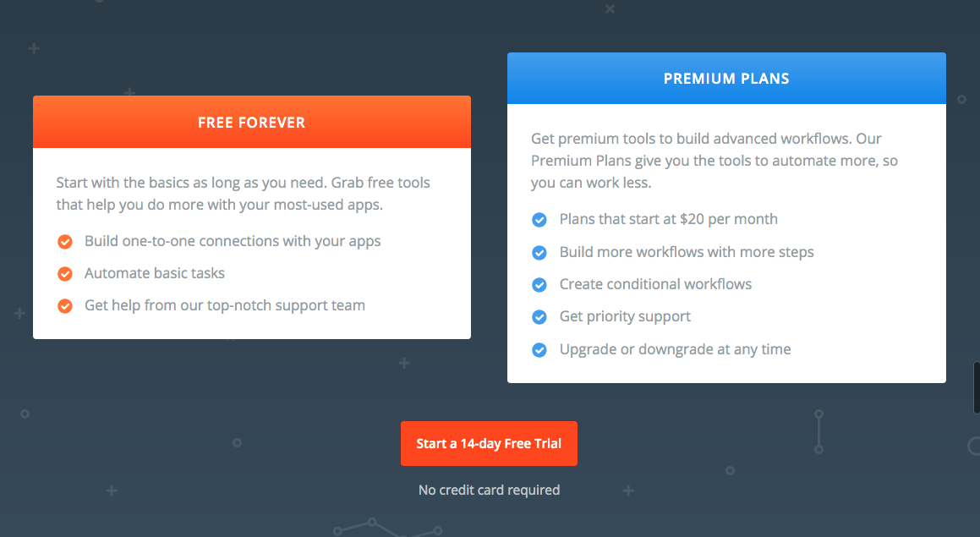Viewport: 980px width, 537px height.
Task: Click Build one-to-one connections with your apps text
Action: (233, 241)
